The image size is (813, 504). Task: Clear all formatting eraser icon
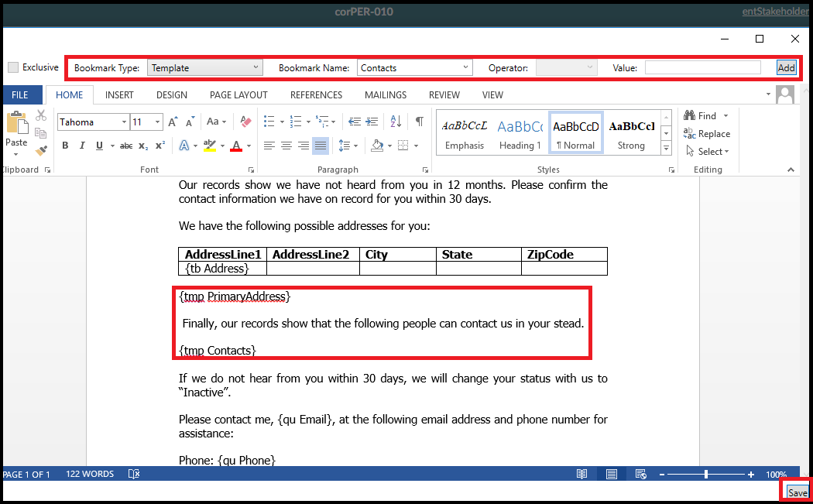click(245, 122)
